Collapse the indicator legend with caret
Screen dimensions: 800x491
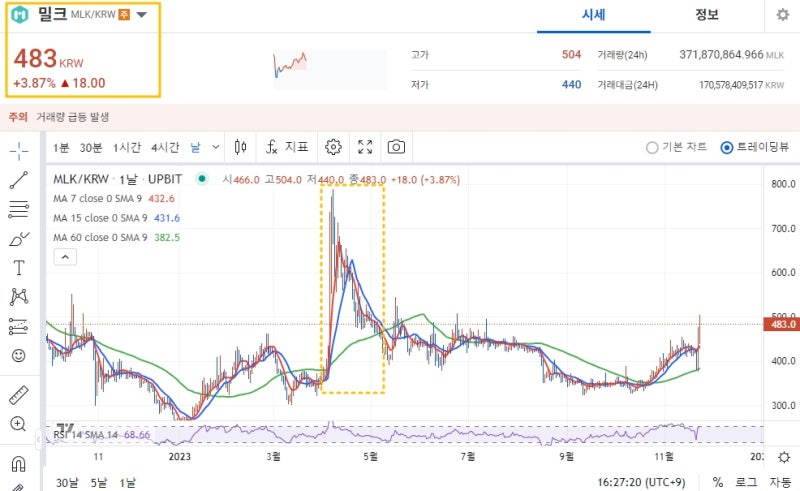point(65,257)
